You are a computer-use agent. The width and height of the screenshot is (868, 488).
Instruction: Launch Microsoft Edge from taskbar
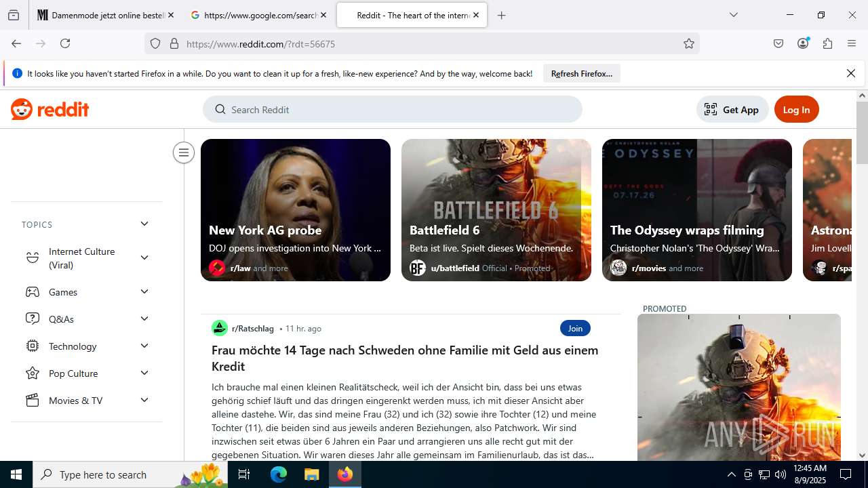click(x=279, y=474)
